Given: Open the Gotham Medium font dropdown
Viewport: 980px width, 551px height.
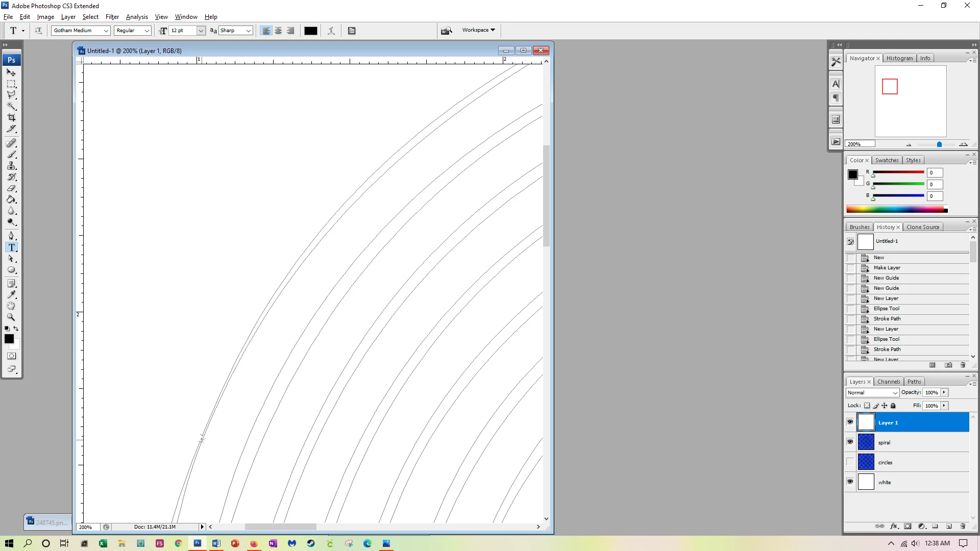Looking at the screenshot, I should (x=106, y=31).
